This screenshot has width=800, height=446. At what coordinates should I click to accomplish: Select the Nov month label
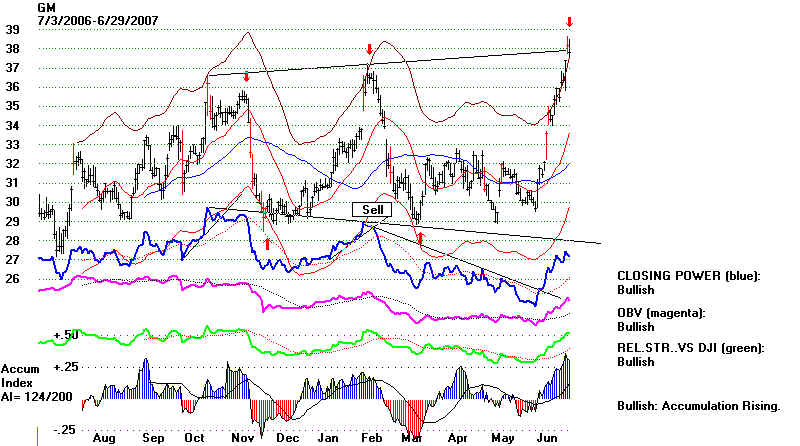pos(243,438)
